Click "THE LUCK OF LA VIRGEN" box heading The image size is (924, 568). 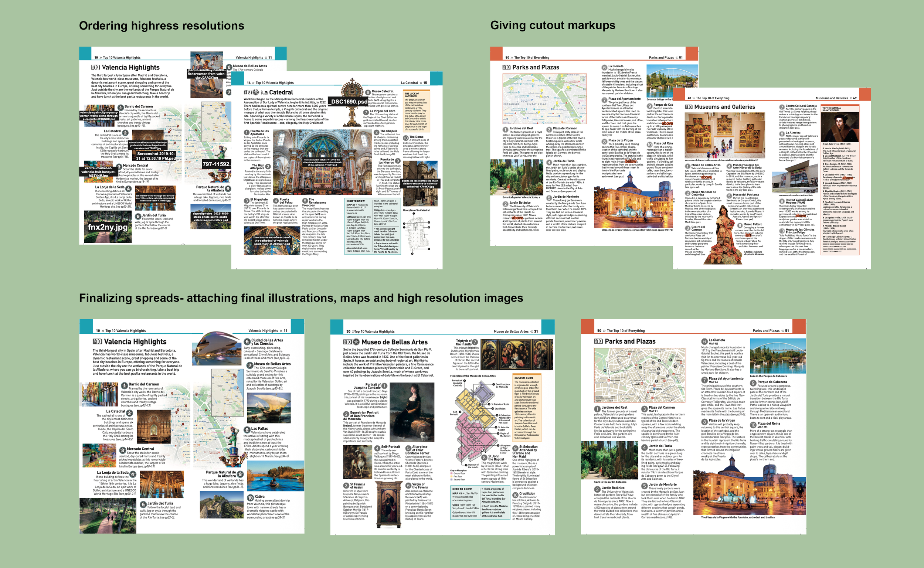pos(411,95)
